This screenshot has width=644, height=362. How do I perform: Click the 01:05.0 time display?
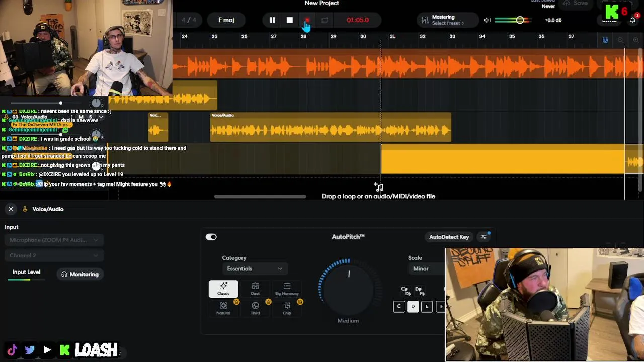pyautogui.click(x=358, y=20)
